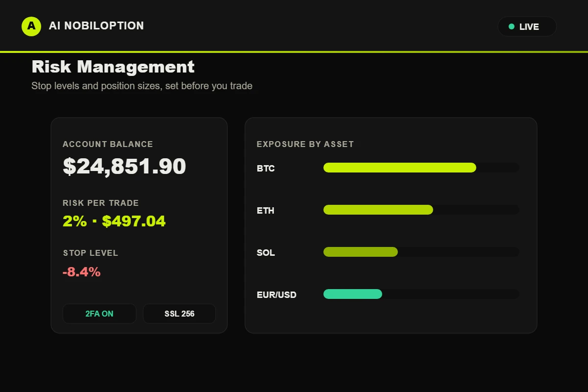The image size is (588, 392).
Task: Click the BTC exposure bar
Action: click(x=421, y=168)
